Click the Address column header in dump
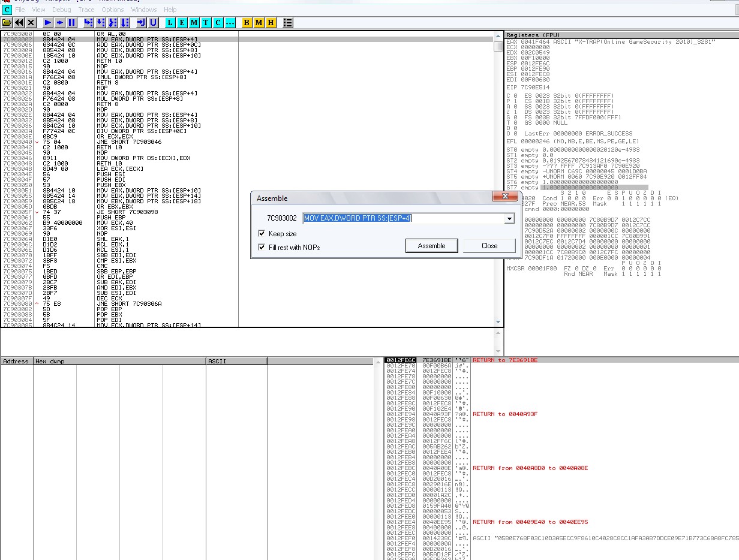This screenshot has width=739, height=560. click(17, 362)
